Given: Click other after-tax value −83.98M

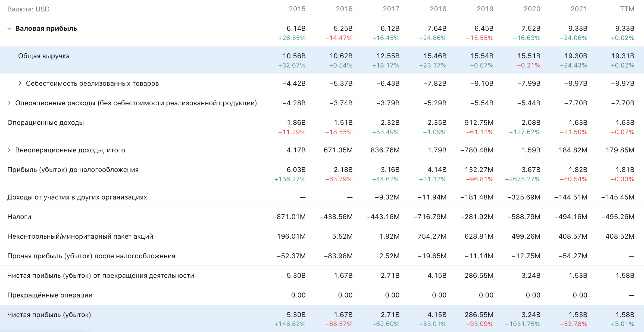Looking at the screenshot, I should point(338,256).
